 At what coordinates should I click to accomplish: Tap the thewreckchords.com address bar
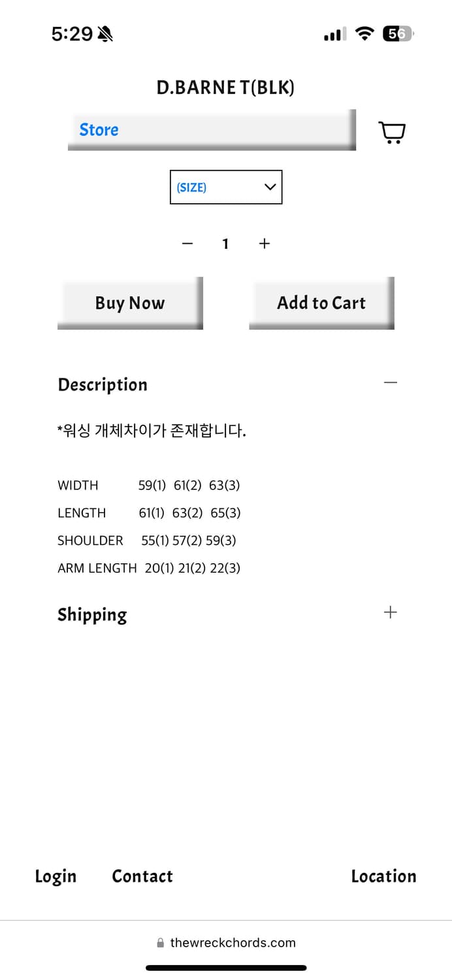233,943
